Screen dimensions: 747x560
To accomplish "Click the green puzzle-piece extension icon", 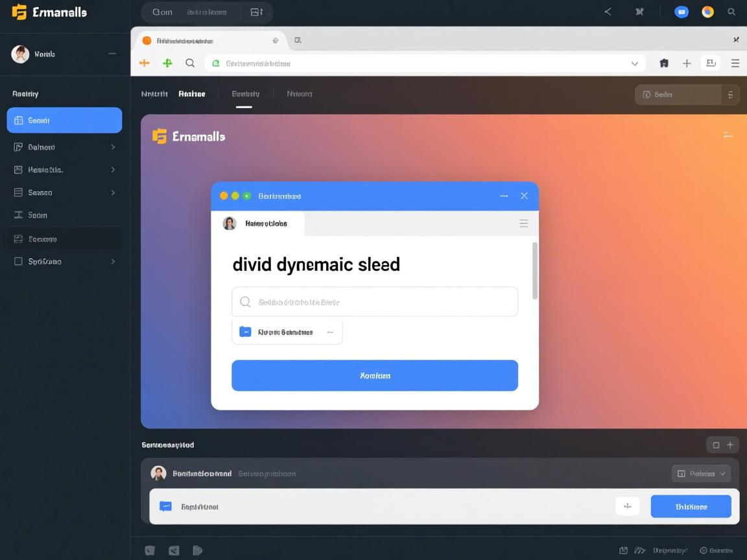I will point(167,63).
